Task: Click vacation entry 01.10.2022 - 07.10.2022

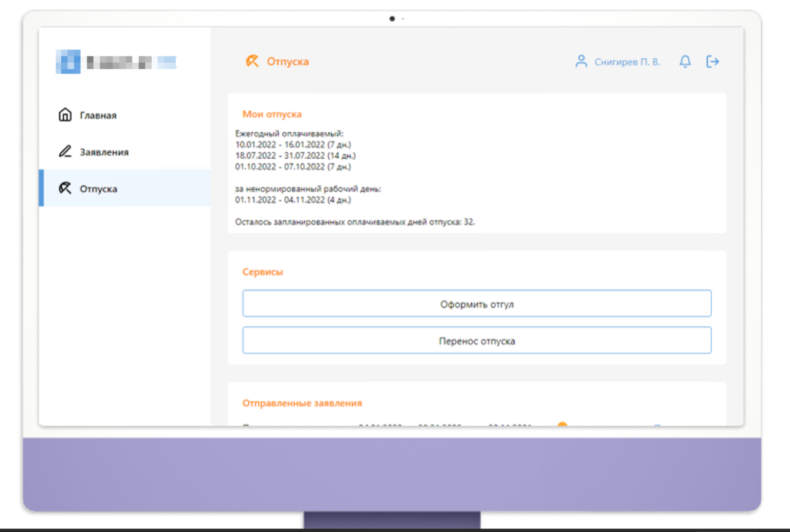Action: 293,167
